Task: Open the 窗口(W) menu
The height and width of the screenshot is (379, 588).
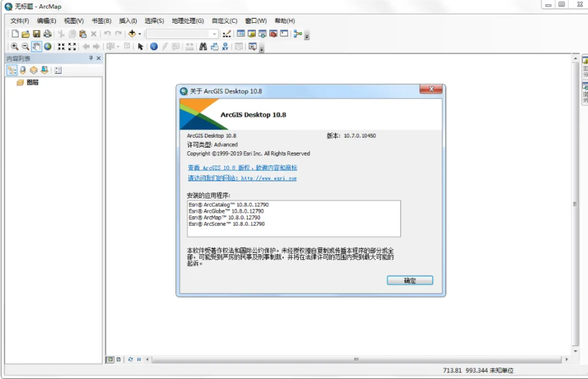Action: [x=256, y=21]
